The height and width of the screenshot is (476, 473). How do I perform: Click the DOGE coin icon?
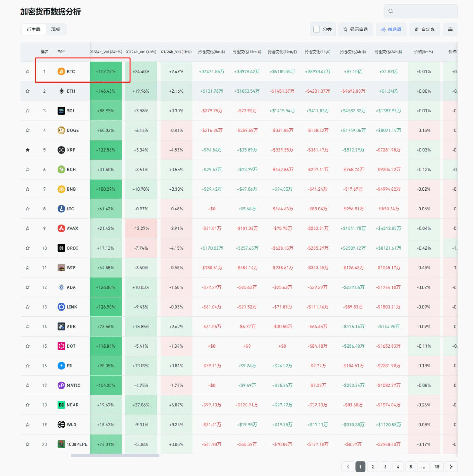(61, 130)
